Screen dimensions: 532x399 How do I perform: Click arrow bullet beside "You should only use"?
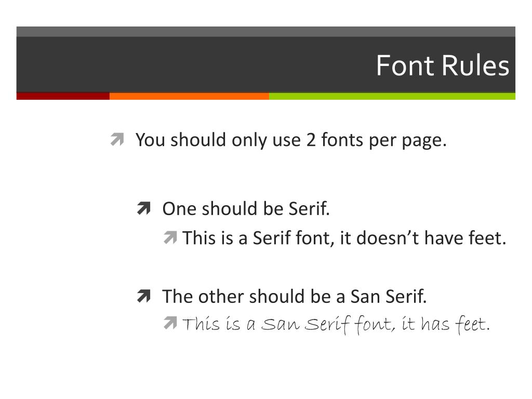coord(117,139)
